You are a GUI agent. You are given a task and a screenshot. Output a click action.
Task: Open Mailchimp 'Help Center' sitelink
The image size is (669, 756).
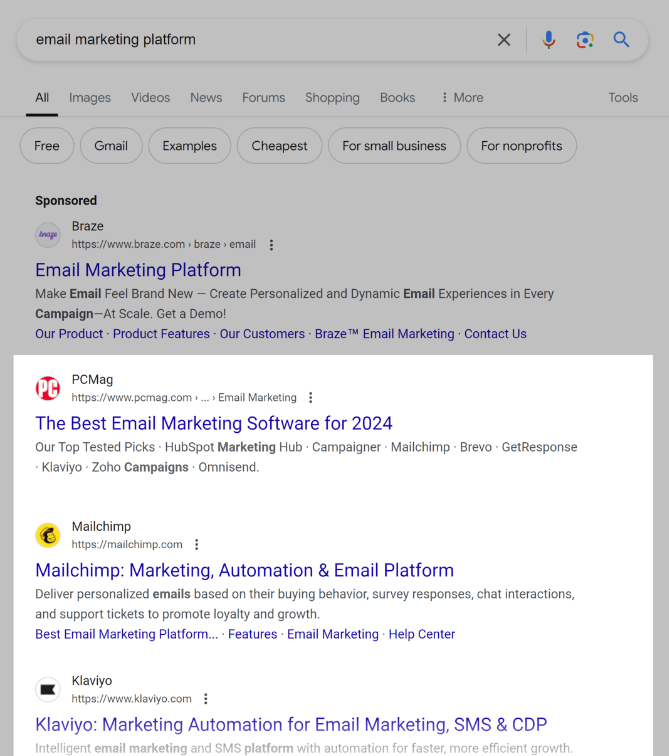coord(421,634)
